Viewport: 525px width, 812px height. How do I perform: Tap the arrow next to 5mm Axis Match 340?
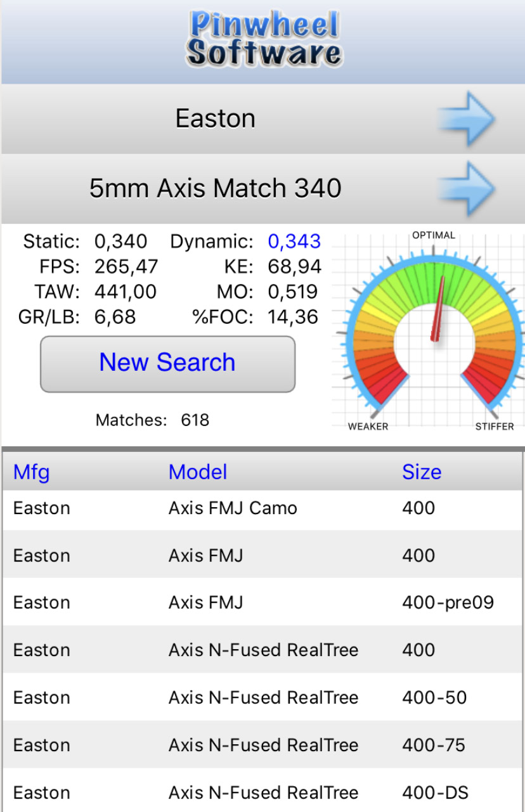coord(466,188)
